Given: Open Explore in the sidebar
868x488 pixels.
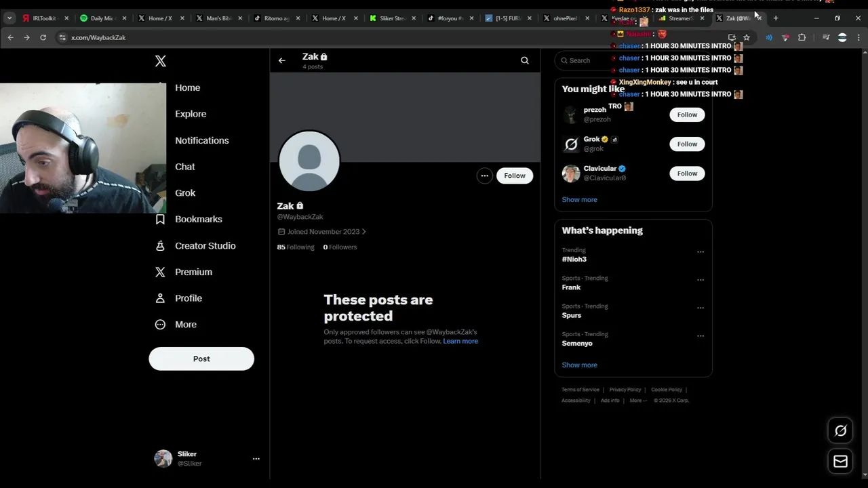Looking at the screenshot, I should pos(191,114).
